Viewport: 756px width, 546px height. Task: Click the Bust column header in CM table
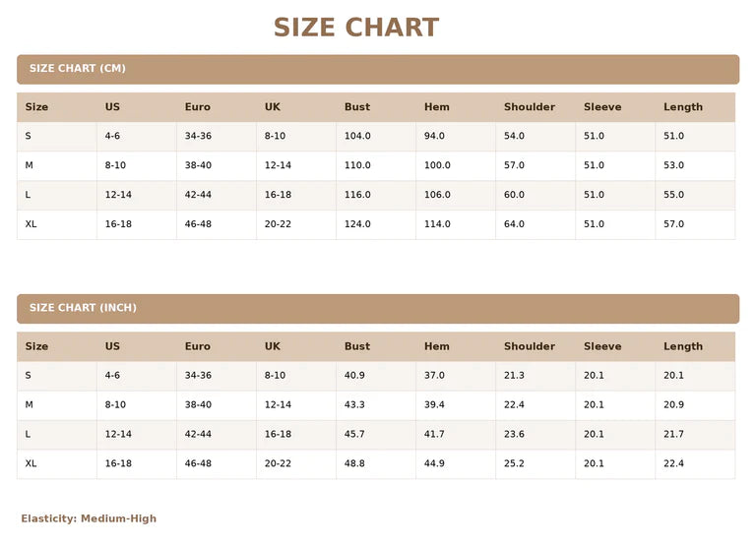tap(357, 107)
